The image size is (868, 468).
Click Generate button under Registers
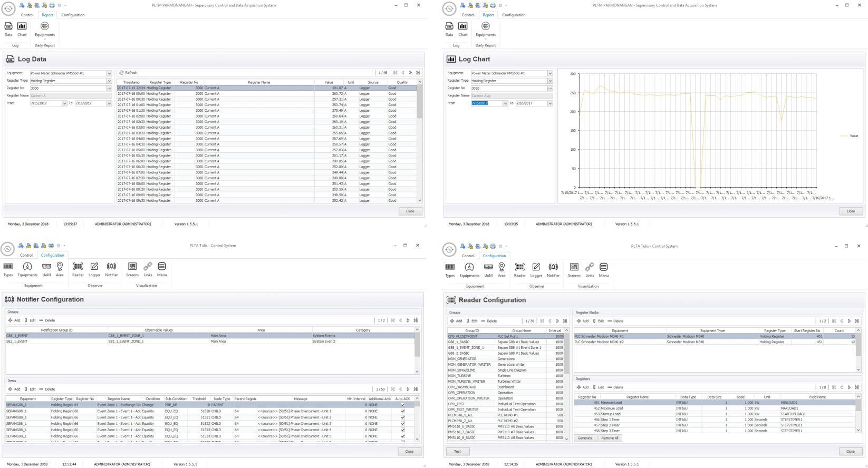pos(585,438)
